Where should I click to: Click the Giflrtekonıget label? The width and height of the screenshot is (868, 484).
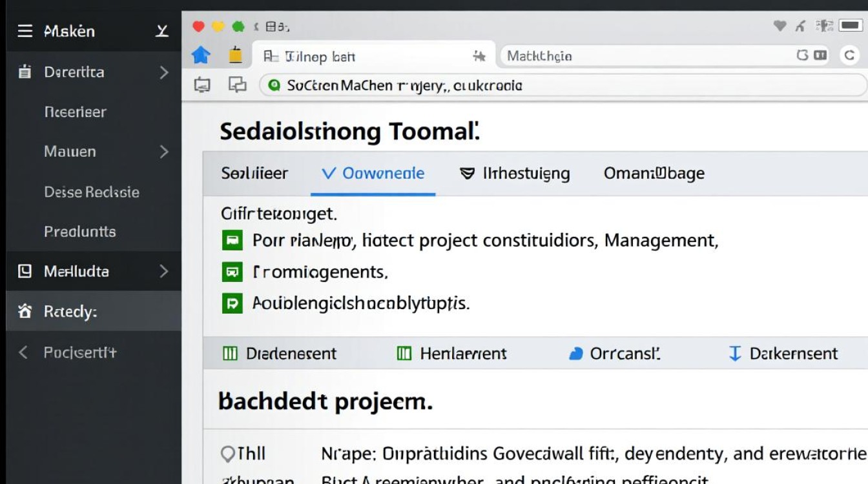(279, 213)
